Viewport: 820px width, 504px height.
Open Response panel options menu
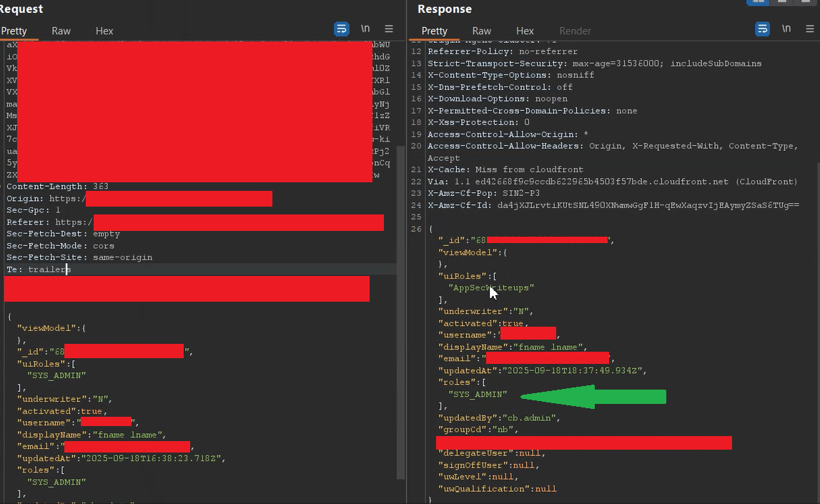point(810,29)
